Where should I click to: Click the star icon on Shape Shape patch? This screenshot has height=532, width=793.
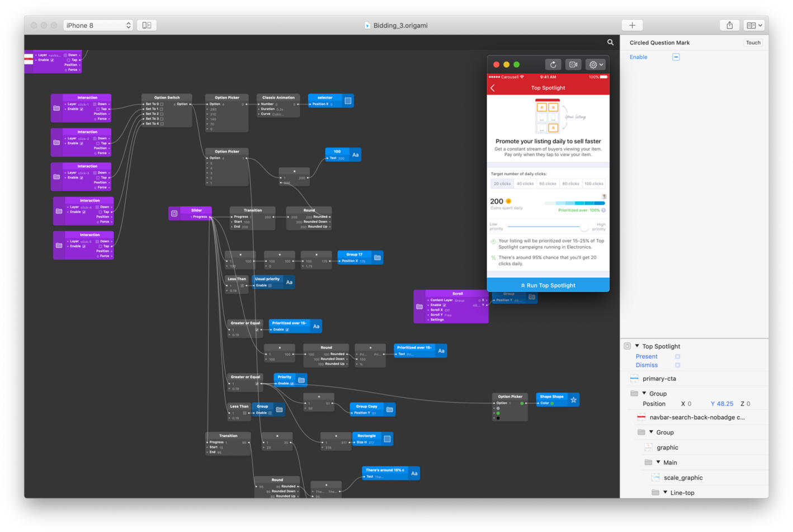click(x=573, y=400)
